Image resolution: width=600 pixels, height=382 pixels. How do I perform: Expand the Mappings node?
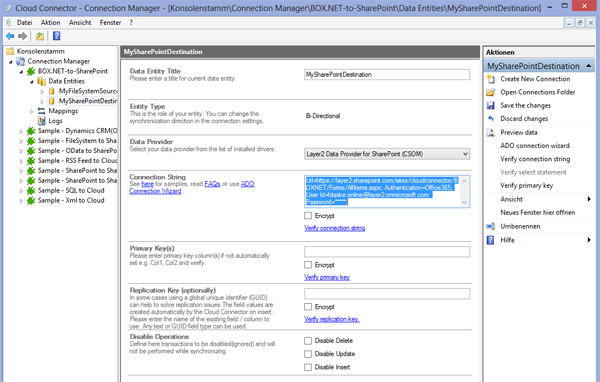pos(31,111)
